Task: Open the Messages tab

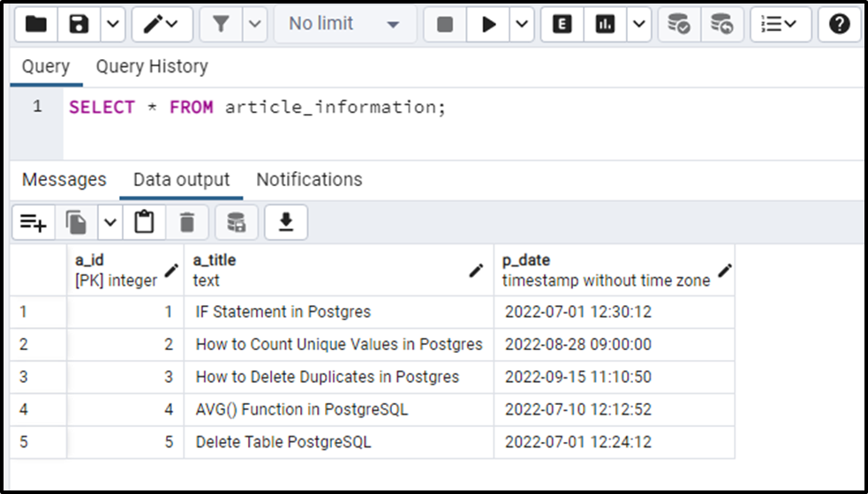Action: point(64,180)
